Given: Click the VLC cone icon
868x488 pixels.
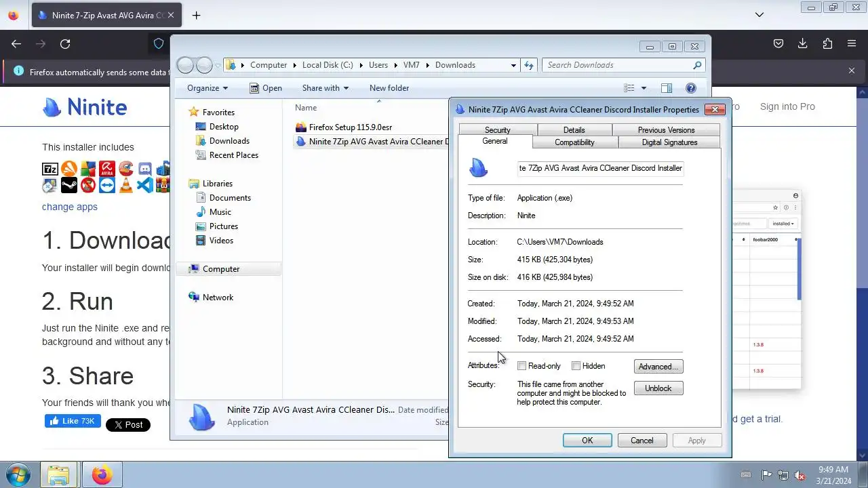Looking at the screenshot, I should tap(126, 185).
